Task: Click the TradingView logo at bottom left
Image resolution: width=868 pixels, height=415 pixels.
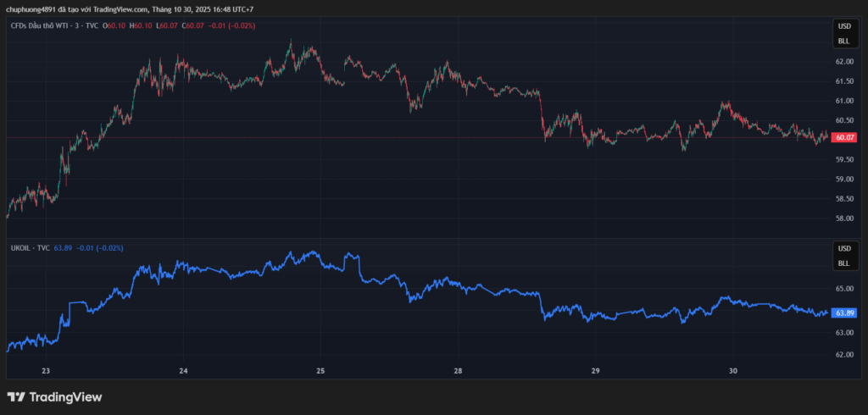Action: [x=54, y=396]
